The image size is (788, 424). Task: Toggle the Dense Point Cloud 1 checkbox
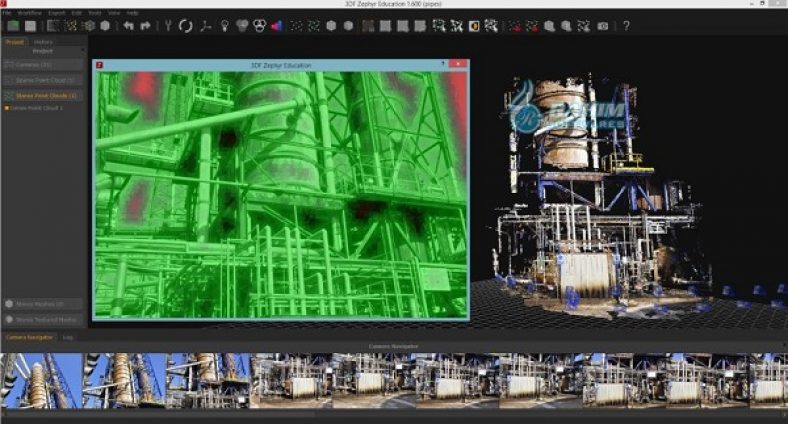click(x=7, y=108)
